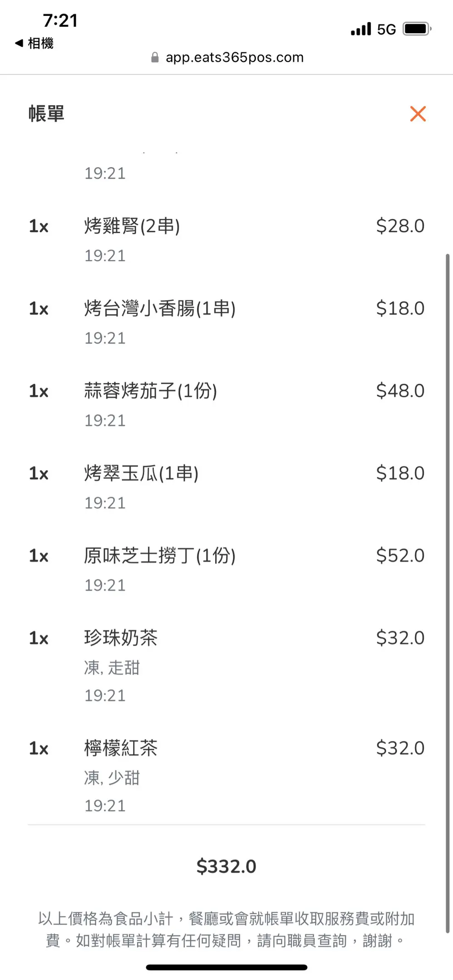Image resolution: width=453 pixels, height=980 pixels.
Task: Tap the 烤翠玉瓜(1串) order row
Action: click(x=141, y=473)
